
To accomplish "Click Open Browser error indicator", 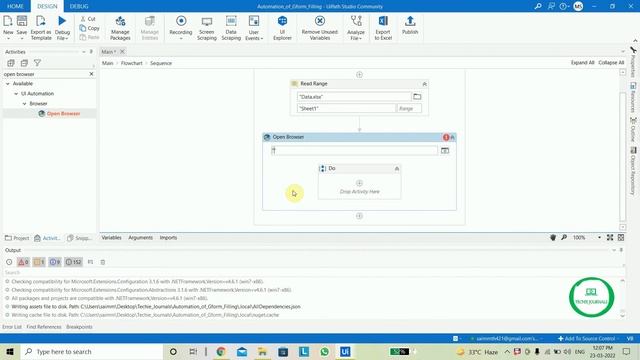I will 446,137.
